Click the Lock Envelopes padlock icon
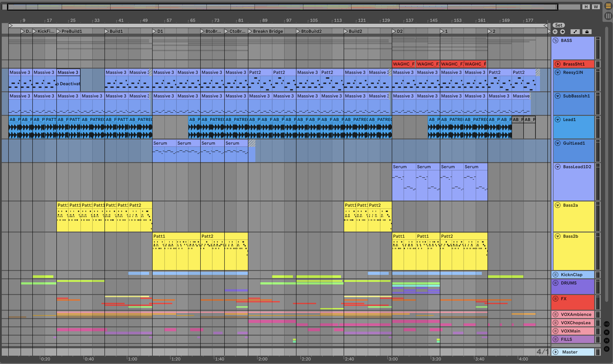This screenshot has height=364, width=613. (587, 32)
